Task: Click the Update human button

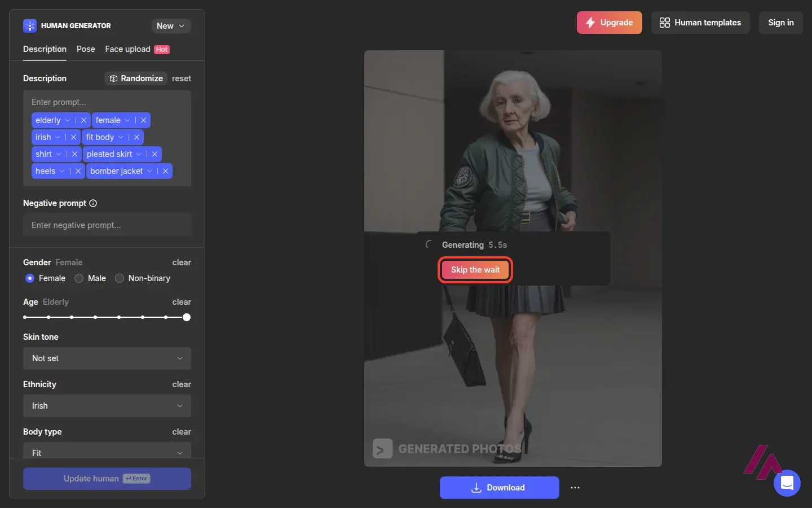Action: coord(107,479)
